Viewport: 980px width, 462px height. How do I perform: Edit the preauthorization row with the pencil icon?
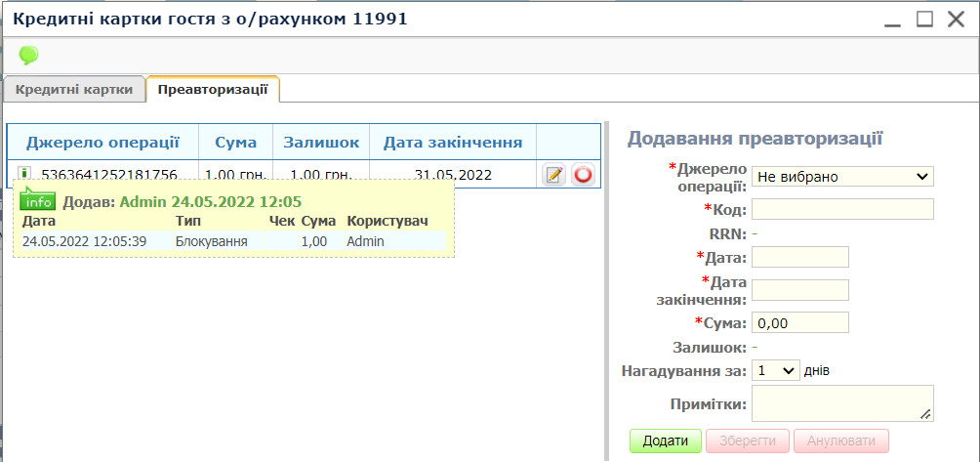[553, 175]
